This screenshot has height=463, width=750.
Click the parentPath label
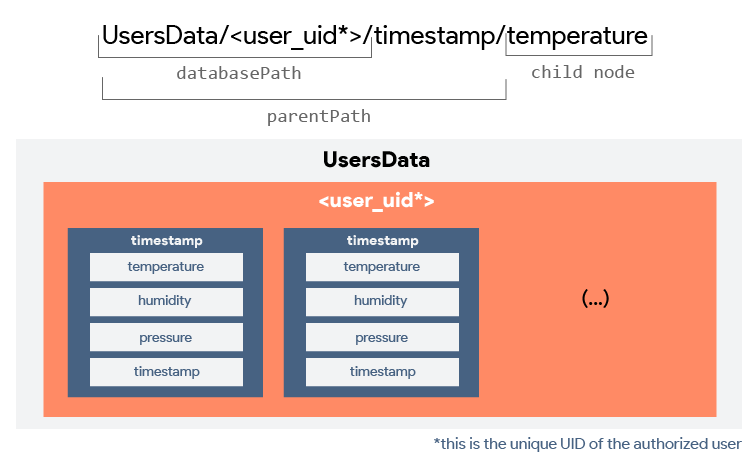click(318, 116)
